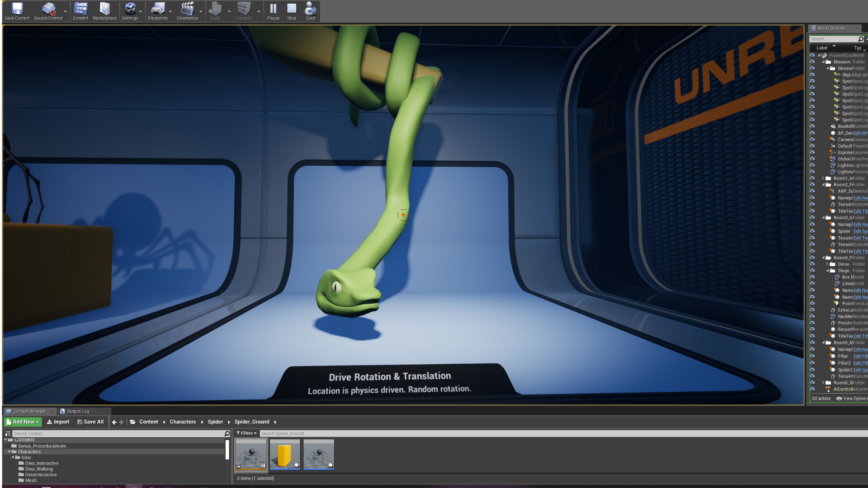Click the Save All button
The height and width of the screenshot is (488, 868).
click(x=90, y=422)
